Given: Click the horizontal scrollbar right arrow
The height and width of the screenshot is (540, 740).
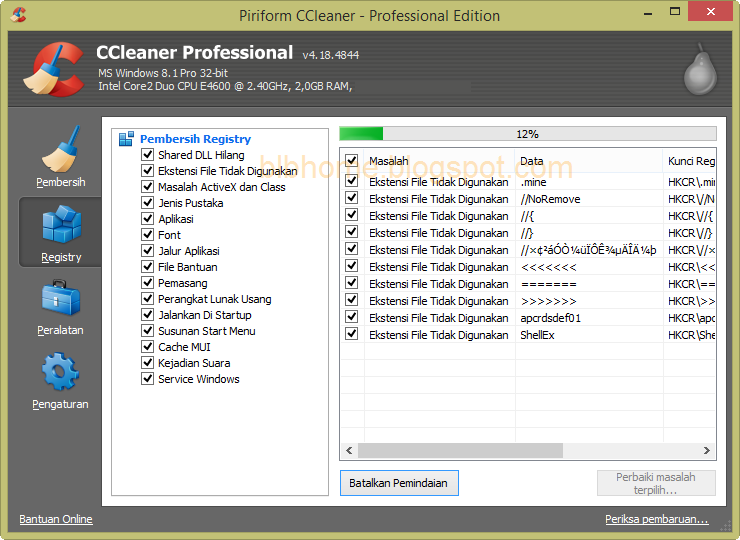Looking at the screenshot, I should pos(706,450).
